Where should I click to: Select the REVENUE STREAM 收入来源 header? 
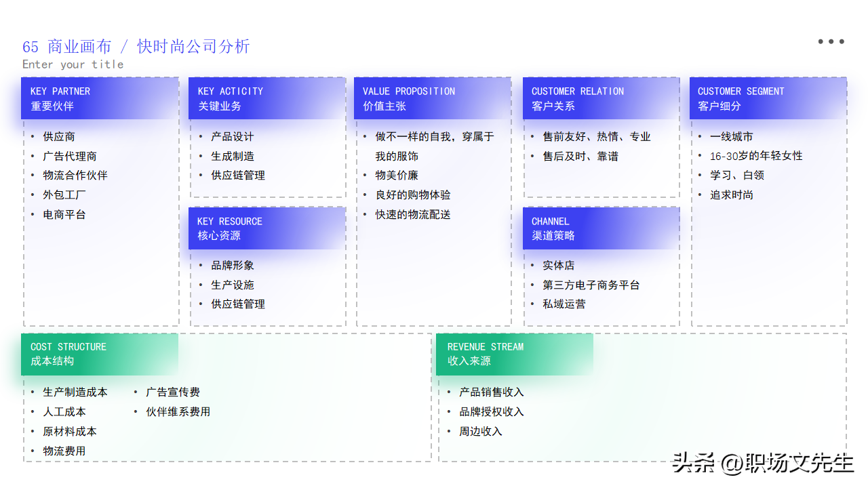tap(515, 354)
